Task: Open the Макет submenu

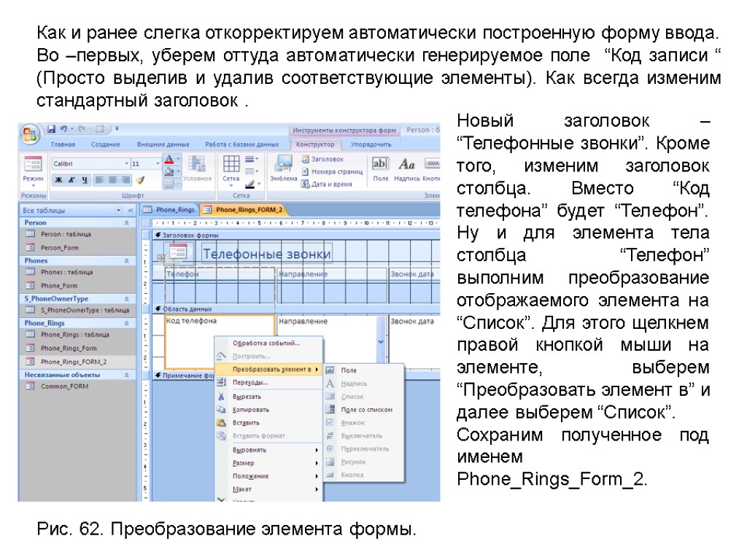Action: click(268, 489)
